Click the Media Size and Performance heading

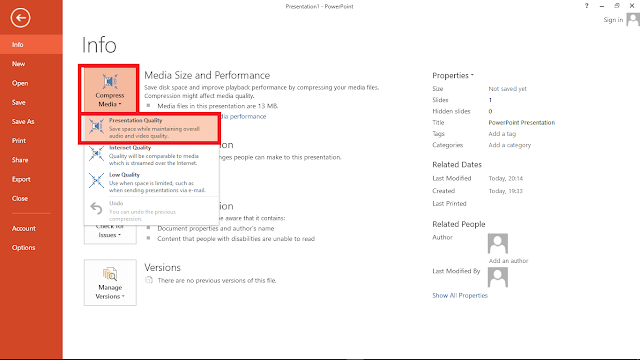point(207,75)
